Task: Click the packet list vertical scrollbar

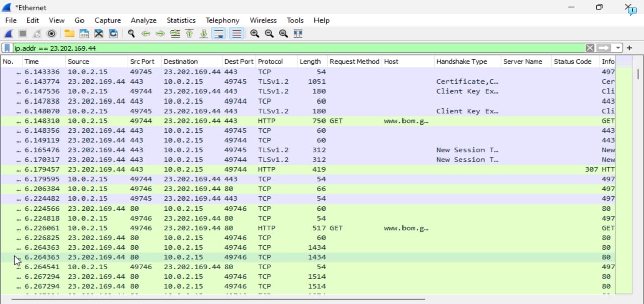Action: (638, 74)
